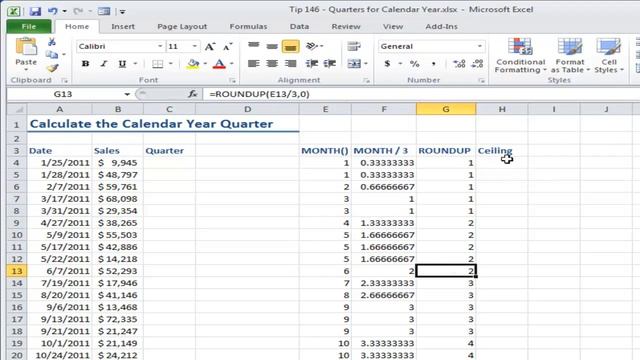Viewport: 640px width, 360px height.
Task: Toggle Bold formatting
Action: [85, 64]
